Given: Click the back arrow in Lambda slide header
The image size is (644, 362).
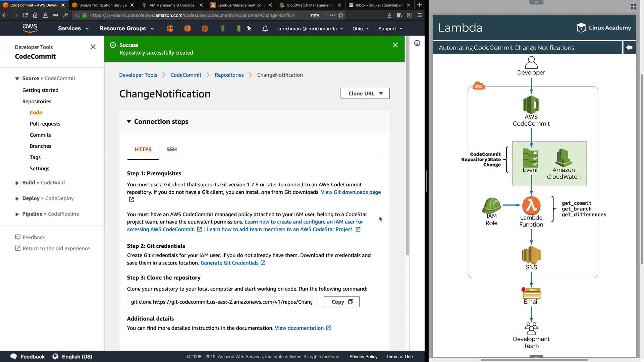Looking at the screenshot, I should 629,48.
